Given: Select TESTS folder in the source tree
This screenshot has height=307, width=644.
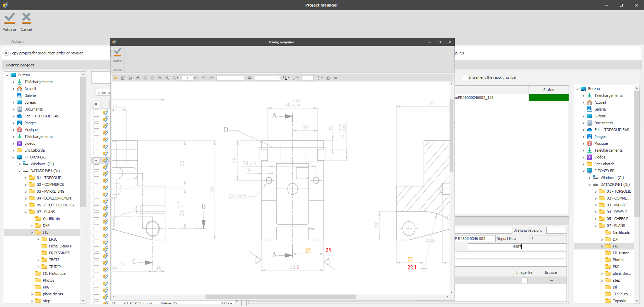Looking at the screenshot, I should (x=54, y=260).
